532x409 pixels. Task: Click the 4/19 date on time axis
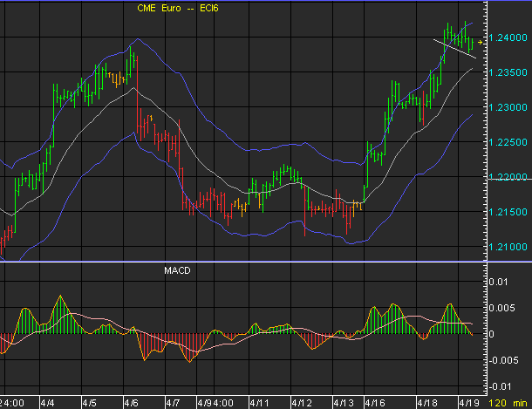(x=467, y=404)
